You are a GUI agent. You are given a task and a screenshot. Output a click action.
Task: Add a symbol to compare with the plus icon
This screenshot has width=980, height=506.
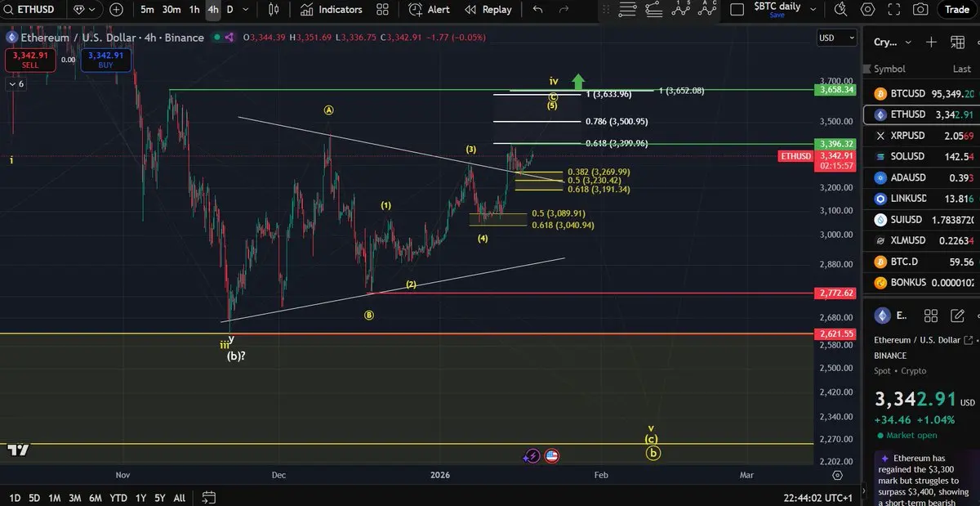pos(116,10)
